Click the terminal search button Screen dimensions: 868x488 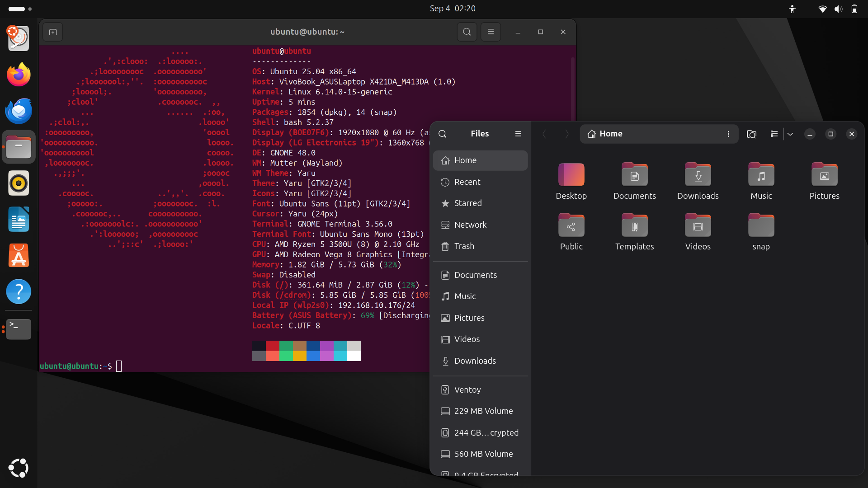click(x=467, y=32)
